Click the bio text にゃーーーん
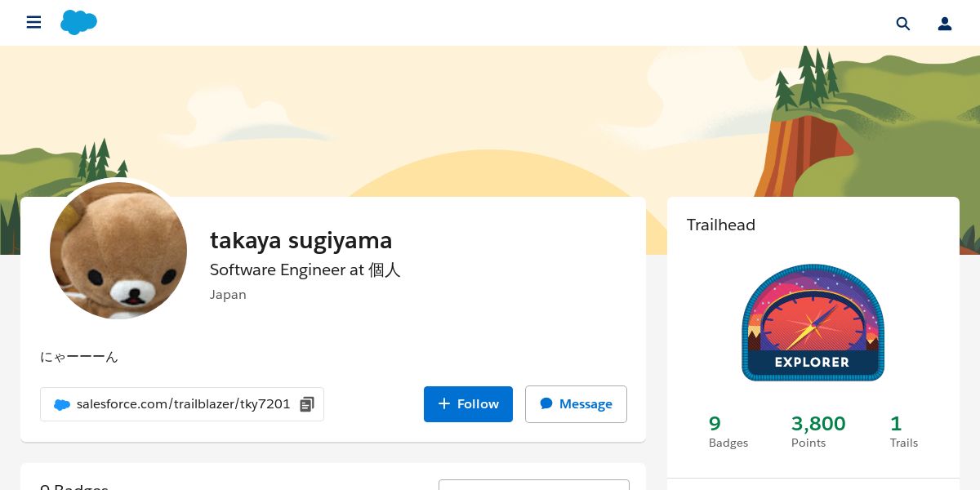Image resolution: width=980 pixels, height=490 pixels. [79, 357]
